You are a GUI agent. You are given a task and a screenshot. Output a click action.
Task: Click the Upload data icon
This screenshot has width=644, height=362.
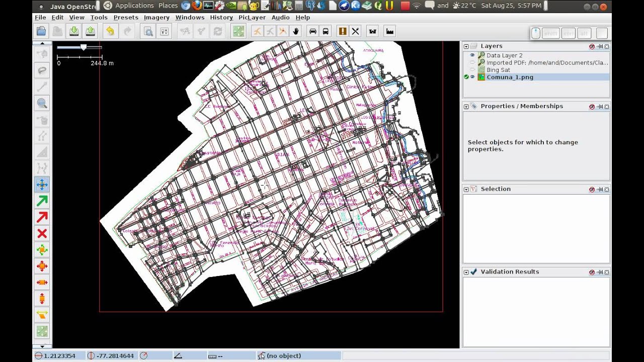[90, 31]
